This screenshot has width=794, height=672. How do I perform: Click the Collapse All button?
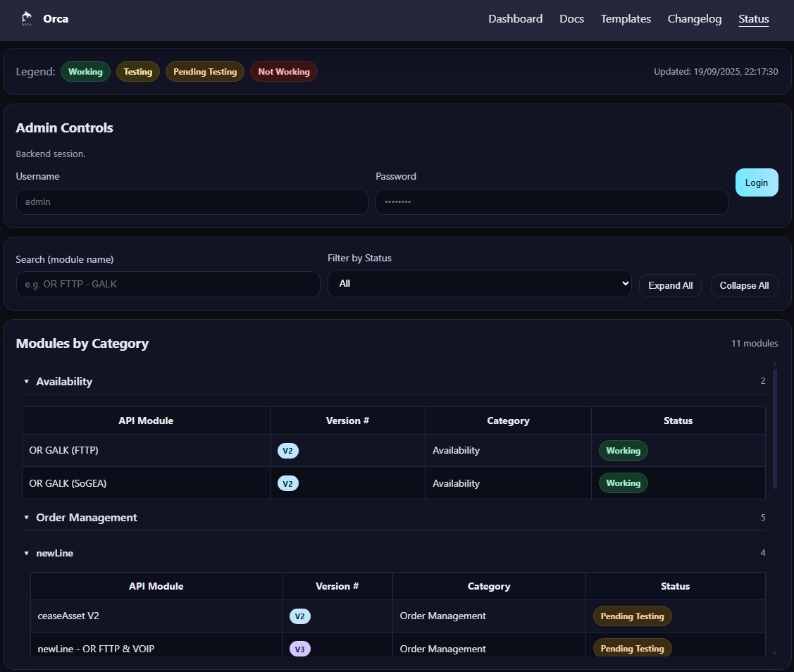tap(744, 285)
